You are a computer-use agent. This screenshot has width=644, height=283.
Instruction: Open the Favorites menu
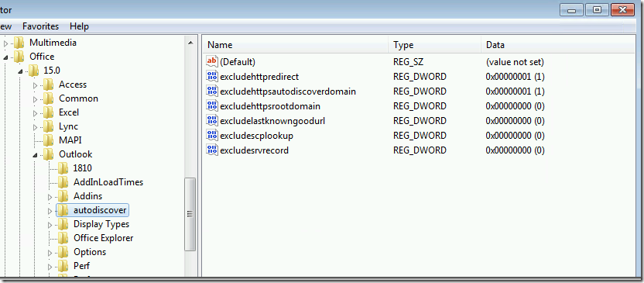41,26
